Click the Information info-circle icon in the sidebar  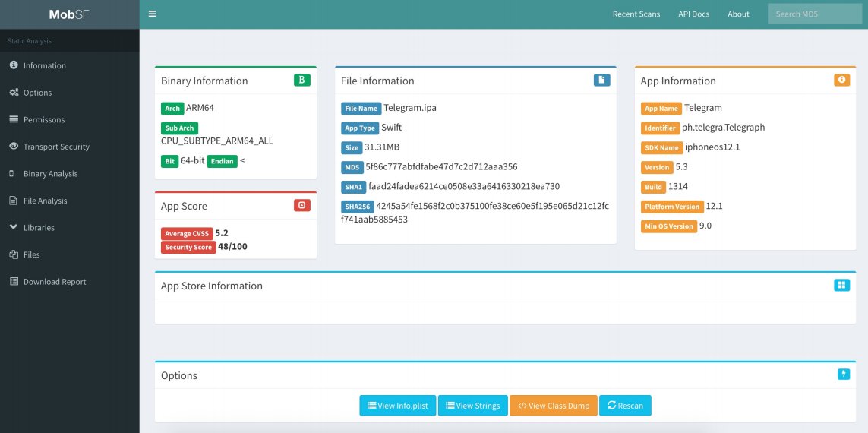tap(14, 65)
